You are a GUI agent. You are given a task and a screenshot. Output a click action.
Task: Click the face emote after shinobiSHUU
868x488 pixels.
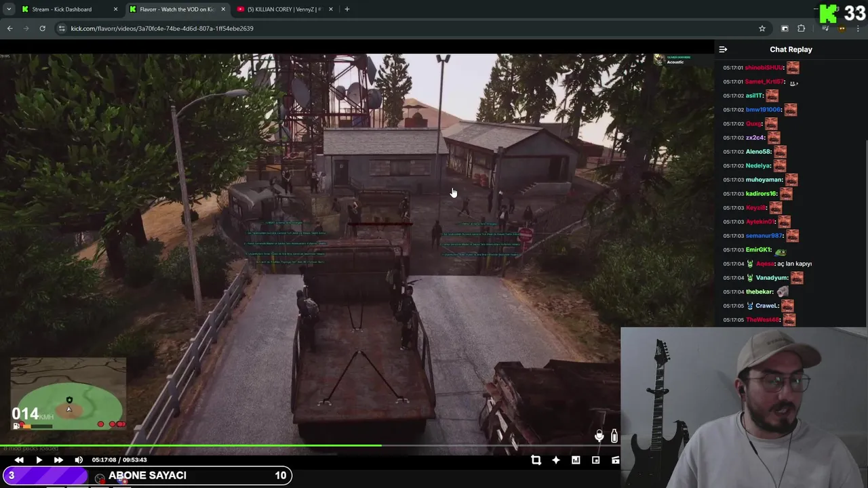[793, 68]
